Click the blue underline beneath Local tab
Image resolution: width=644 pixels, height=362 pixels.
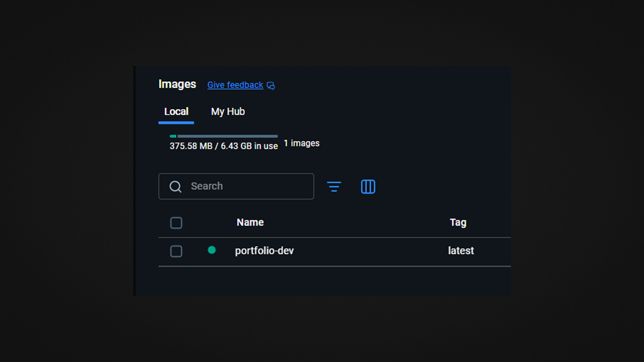[x=176, y=123]
